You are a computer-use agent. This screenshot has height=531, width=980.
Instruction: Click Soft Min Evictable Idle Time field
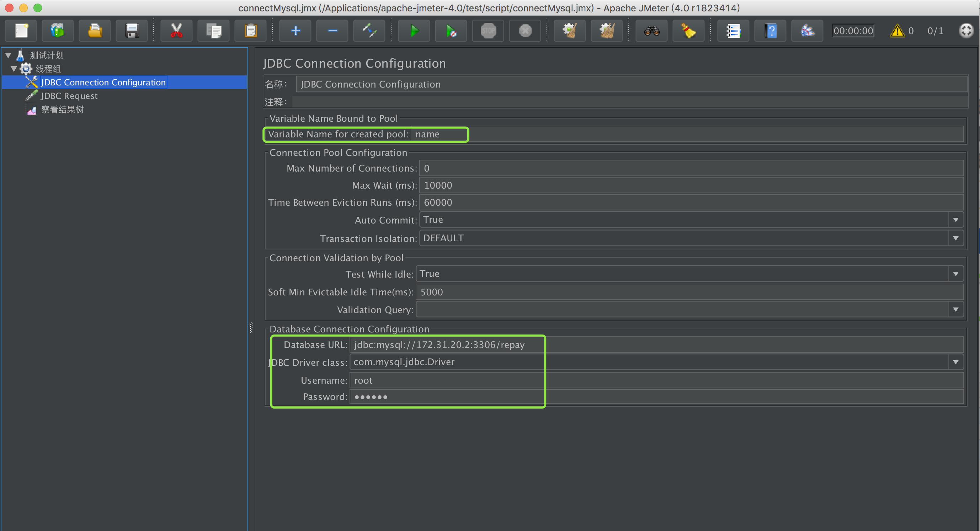pos(690,292)
